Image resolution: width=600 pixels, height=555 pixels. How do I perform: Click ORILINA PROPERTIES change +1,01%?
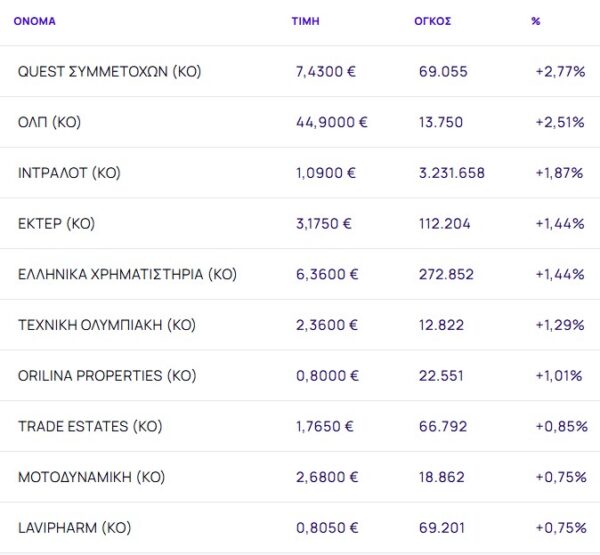click(x=559, y=376)
